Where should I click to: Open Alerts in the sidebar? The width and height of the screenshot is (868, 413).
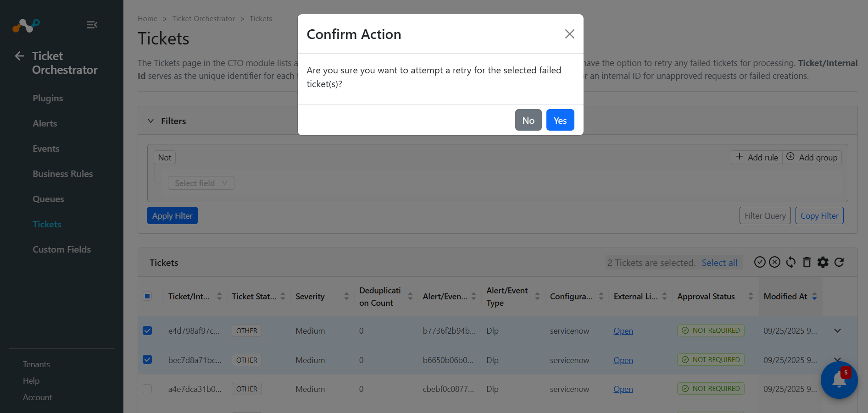click(45, 123)
